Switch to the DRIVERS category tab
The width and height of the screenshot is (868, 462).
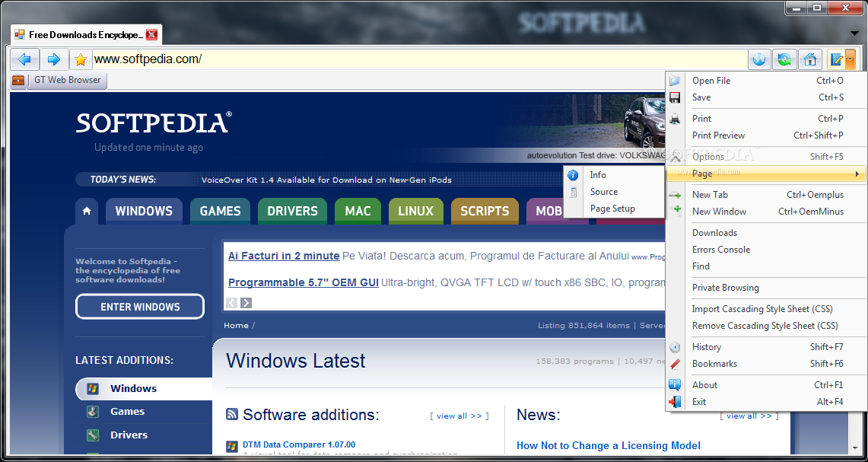coord(292,211)
